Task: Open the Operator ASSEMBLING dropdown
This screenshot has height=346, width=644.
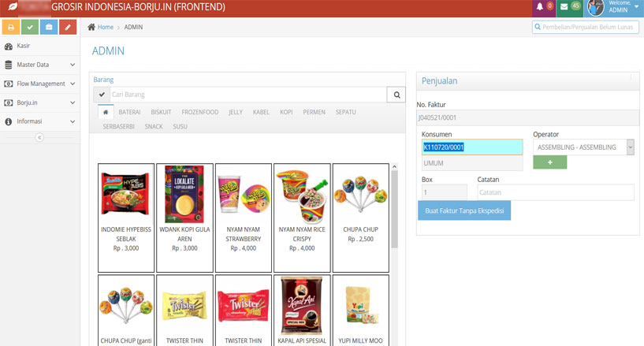Action: click(583, 147)
